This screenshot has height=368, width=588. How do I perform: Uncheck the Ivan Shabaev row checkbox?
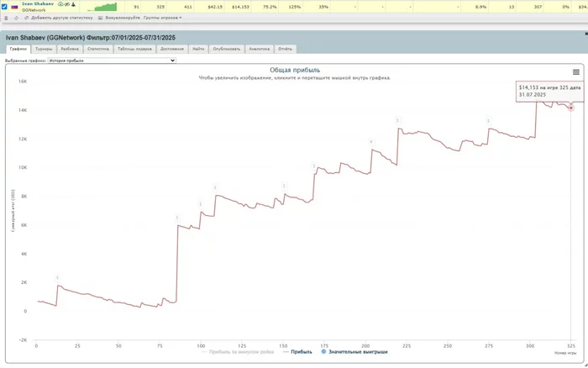click(x=4, y=7)
